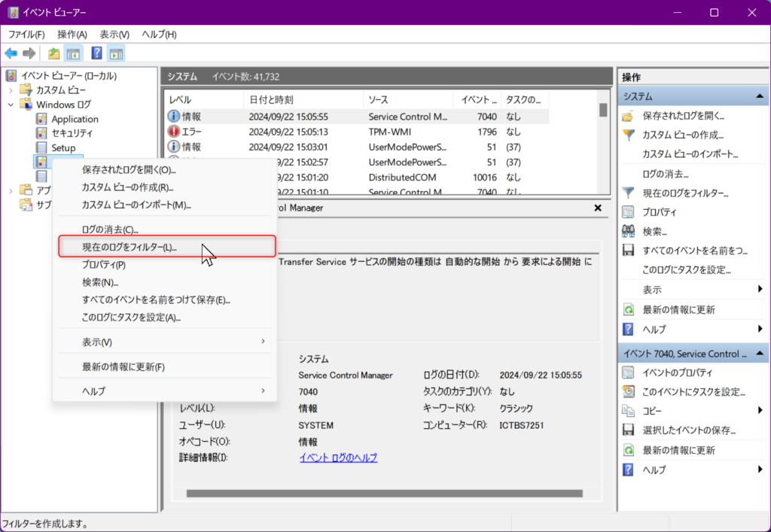Click the 保存されたログを開く folder icon in actions pane
The image size is (771, 532).
pyautogui.click(x=628, y=116)
